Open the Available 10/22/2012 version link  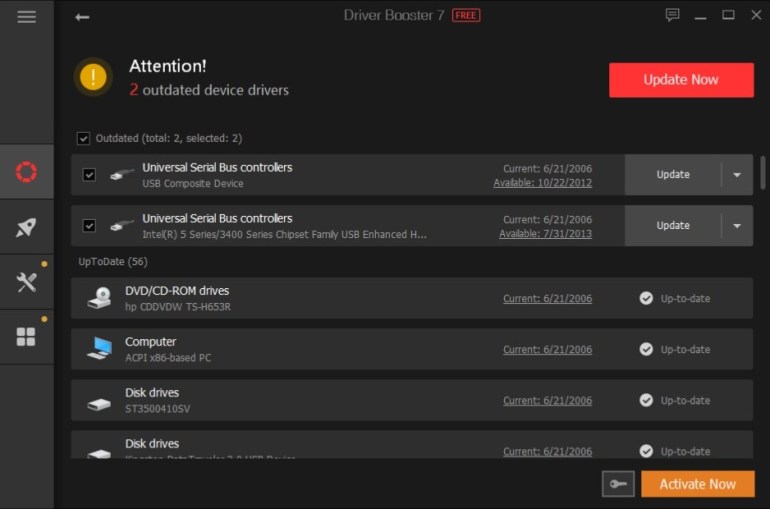542,183
